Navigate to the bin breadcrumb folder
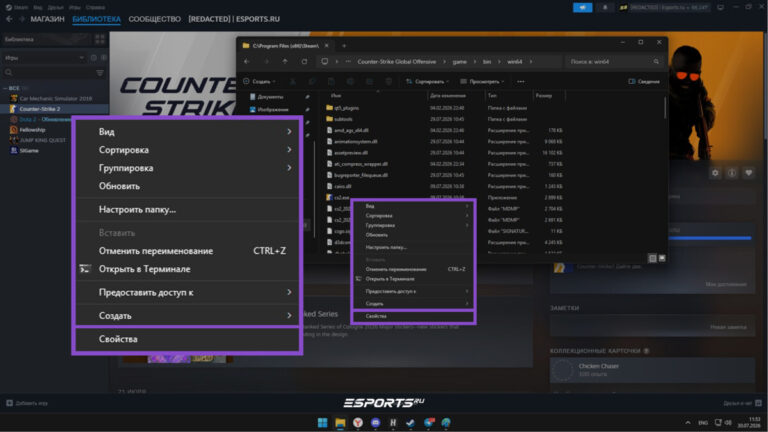The height and width of the screenshot is (432, 768). pyautogui.click(x=487, y=62)
